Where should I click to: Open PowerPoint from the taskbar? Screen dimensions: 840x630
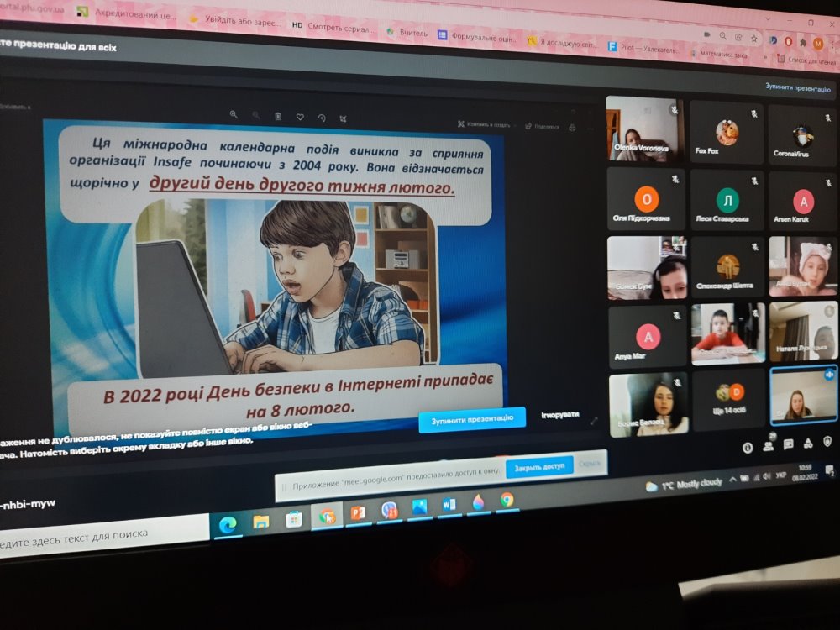pyautogui.click(x=358, y=513)
